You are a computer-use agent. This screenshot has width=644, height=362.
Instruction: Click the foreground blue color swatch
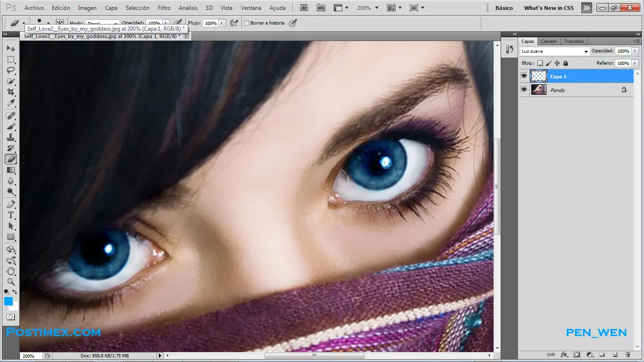click(x=8, y=301)
